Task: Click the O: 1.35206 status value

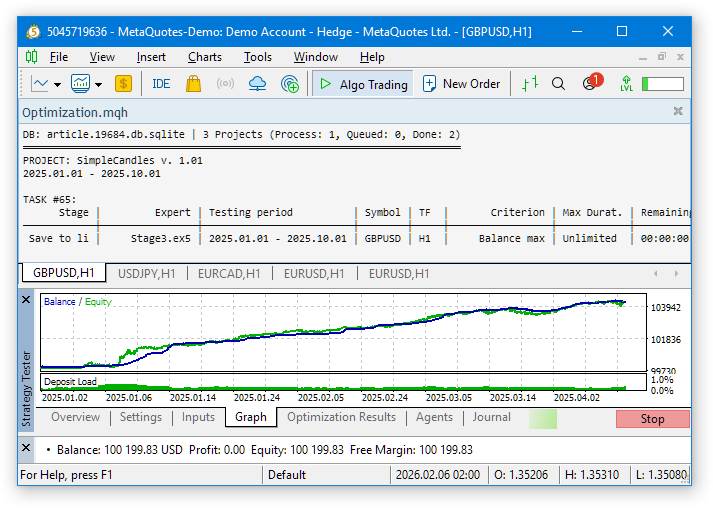Action: pos(521,475)
